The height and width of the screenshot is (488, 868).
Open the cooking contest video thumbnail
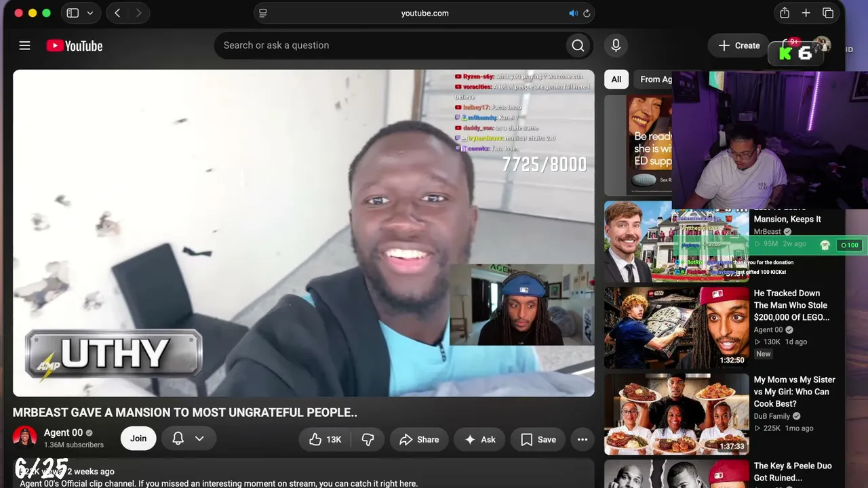tap(677, 414)
